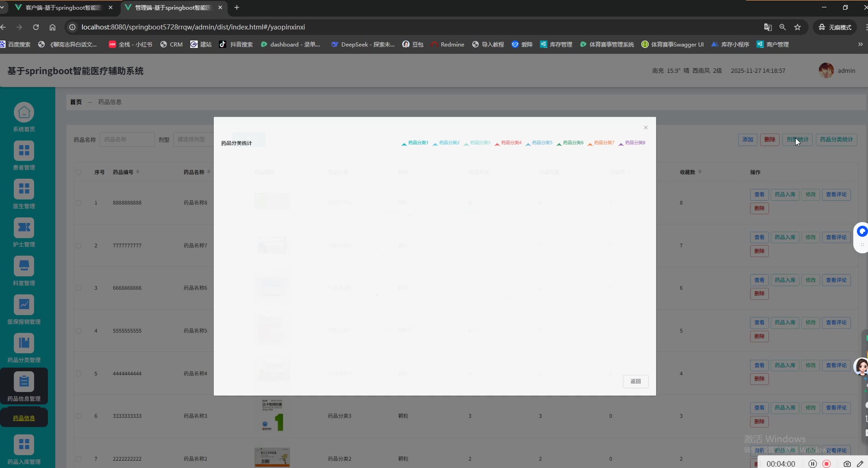Image resolution: width=868 pixels, height=468 pixels.
Task: Select the 药品信息管理 sidebar icon
Action: [24, 382]
